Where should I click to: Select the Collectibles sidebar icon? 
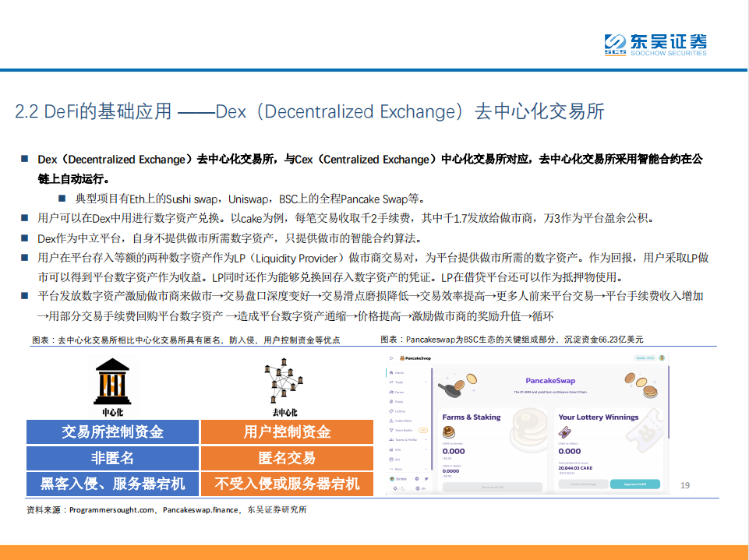click(391, 420)
